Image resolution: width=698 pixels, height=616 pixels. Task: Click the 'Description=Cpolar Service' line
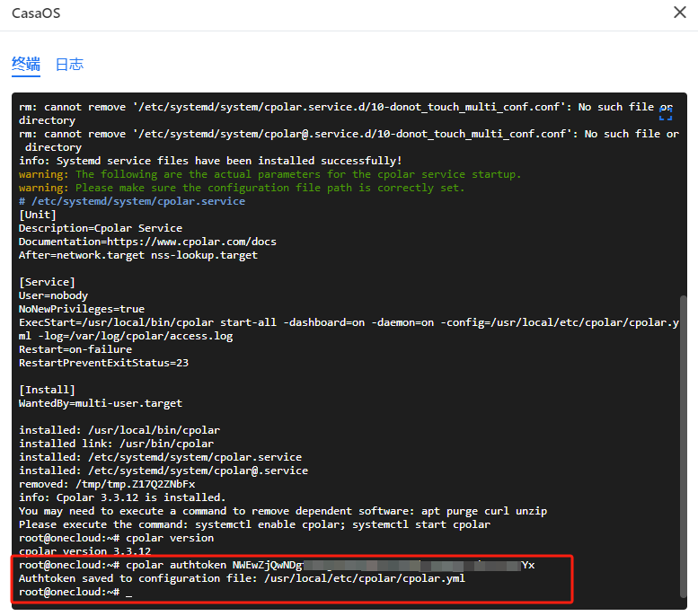[100, 228]
